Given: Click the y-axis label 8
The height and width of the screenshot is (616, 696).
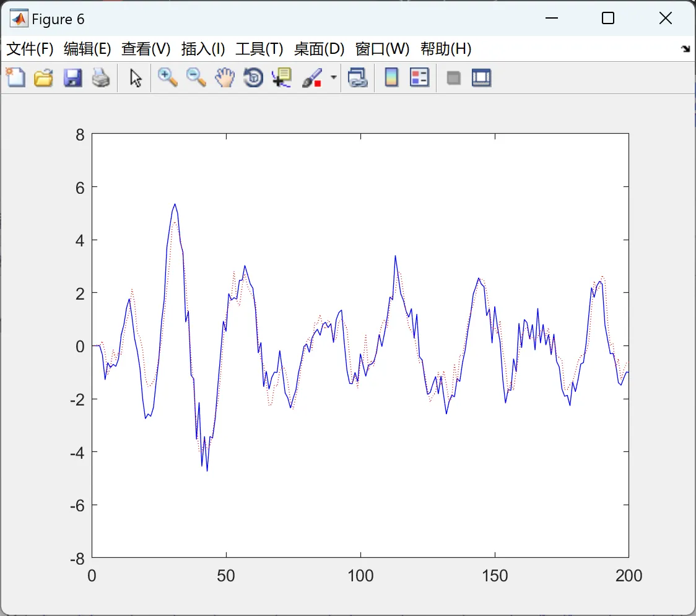Looking at the screenshot, I should [80, 135].
